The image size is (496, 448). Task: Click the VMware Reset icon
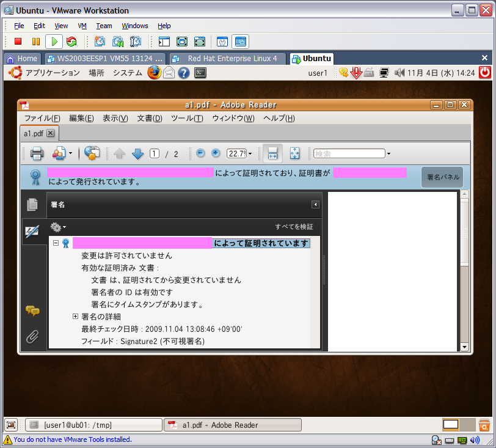(x=72, y=42)
